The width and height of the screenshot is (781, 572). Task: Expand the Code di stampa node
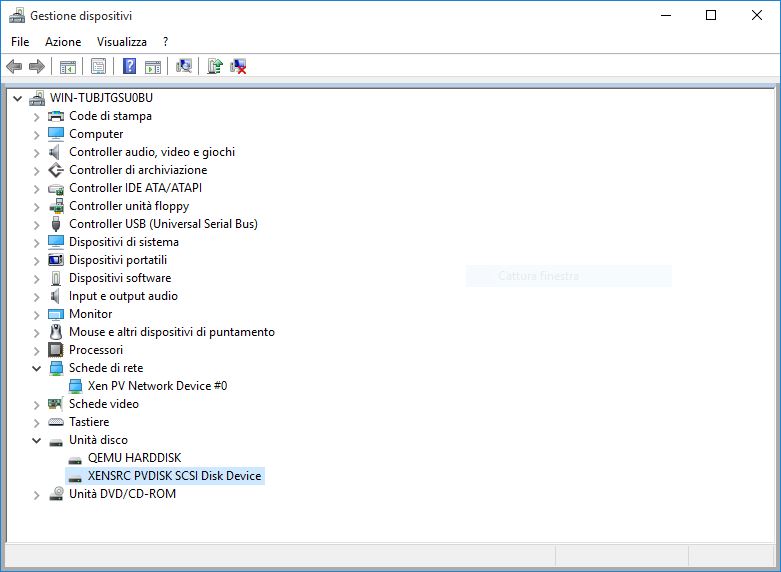coord(37,116)
